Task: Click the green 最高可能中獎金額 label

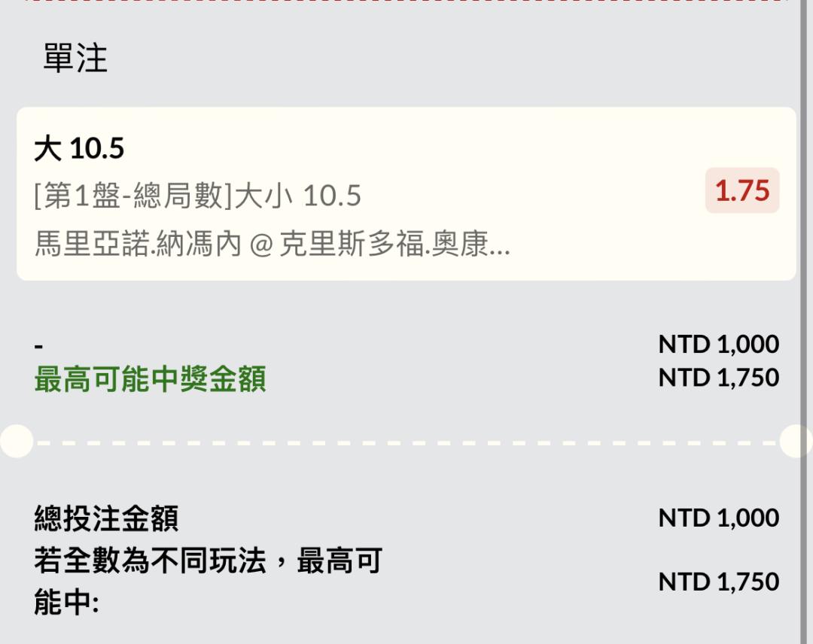Action: [x=150, y=380]
